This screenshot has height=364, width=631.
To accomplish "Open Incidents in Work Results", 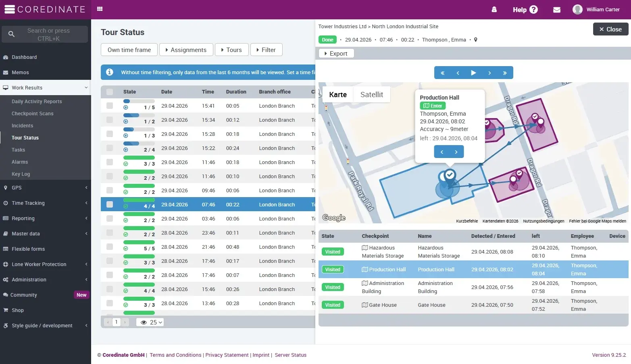I will pyautogui.click(x=23, y=126).
